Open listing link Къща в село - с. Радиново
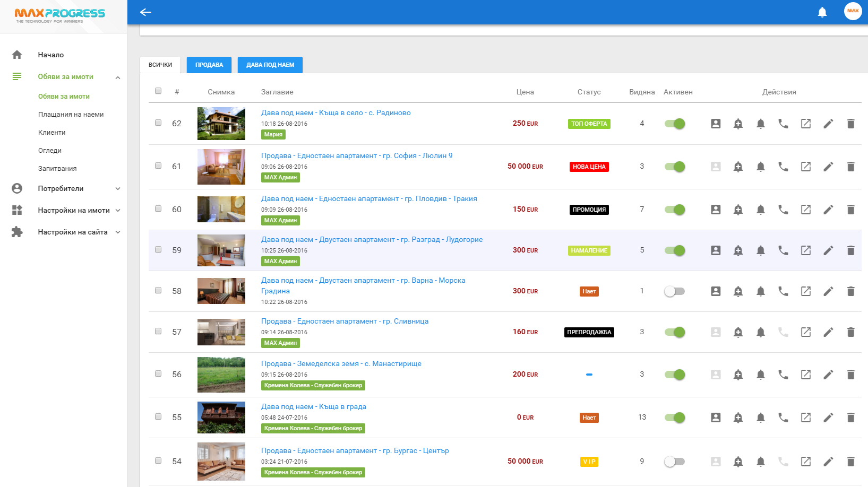 pyautogui.click(x=336, y=112)
